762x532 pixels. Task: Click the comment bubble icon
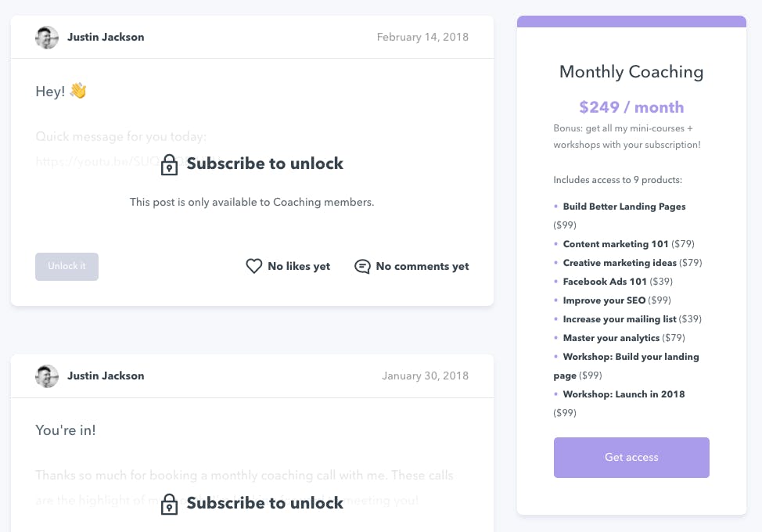[x=362, y=266]
